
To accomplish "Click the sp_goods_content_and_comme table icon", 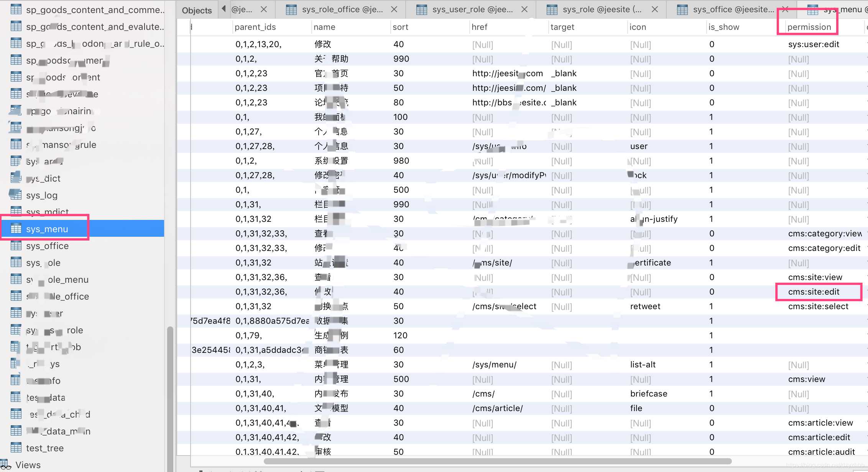I will (x=16, y=9).
